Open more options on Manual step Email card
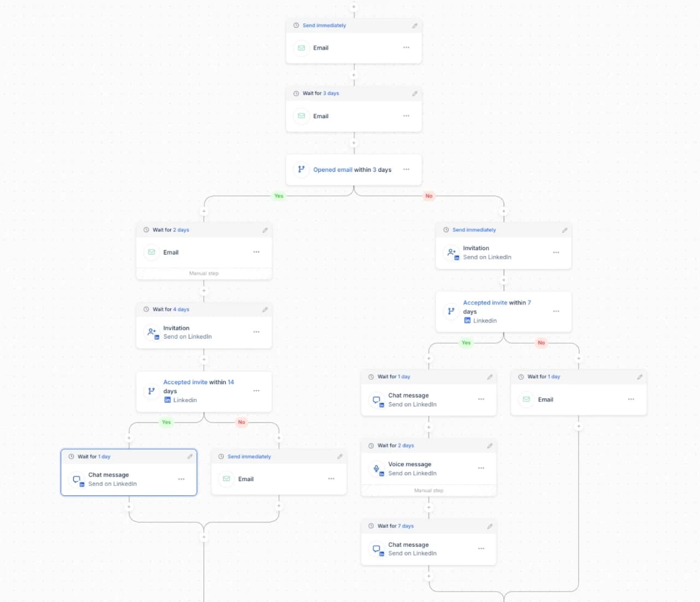 256,252
